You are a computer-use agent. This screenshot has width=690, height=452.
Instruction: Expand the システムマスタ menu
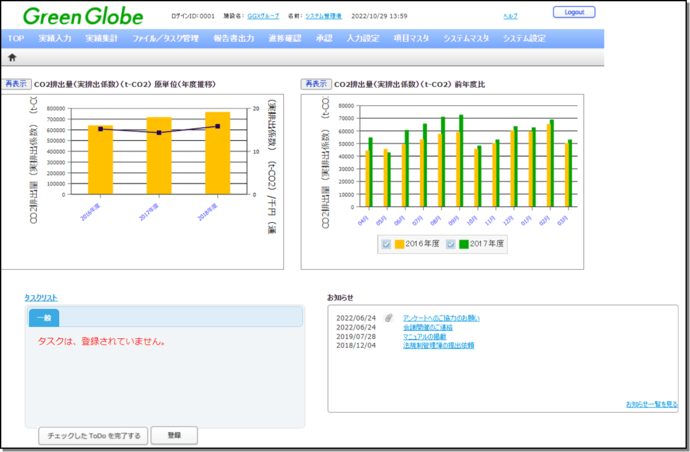(x=467, y=38)
